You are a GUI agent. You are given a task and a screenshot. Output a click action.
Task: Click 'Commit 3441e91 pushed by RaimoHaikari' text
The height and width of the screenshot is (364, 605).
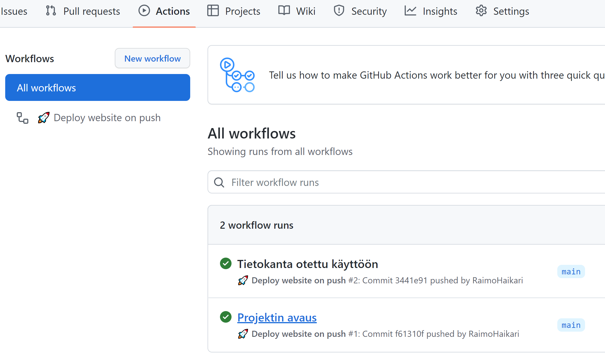pos(443,280)
